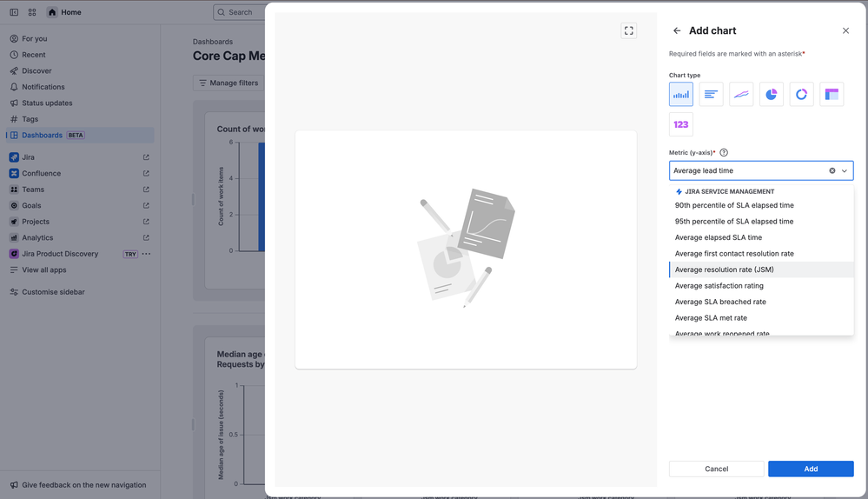Click external link icon next to Confluence
The height and width of the screenshot is (499, 868).
click(x=146, y=173)
